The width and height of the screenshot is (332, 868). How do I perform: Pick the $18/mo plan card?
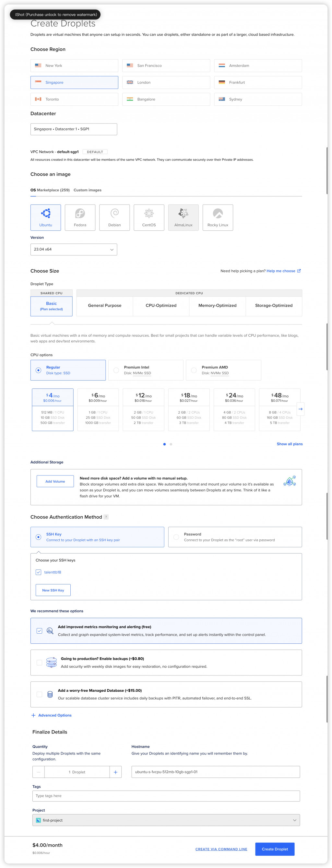189,409
